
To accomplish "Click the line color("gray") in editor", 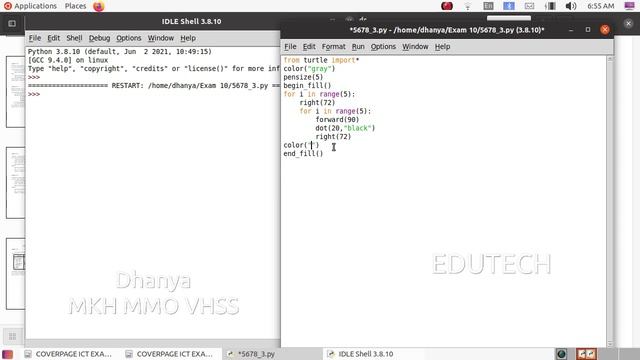I will [309, 69].
